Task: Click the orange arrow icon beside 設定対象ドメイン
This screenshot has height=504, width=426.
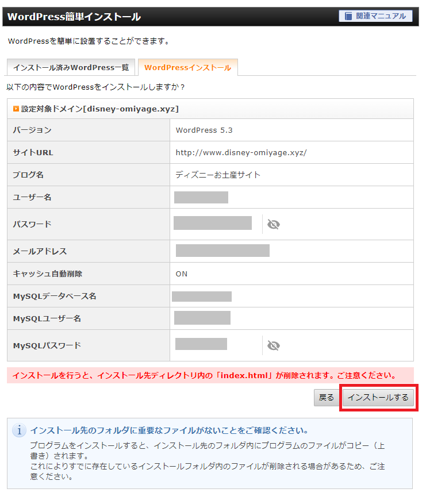Action: tap(16, 109)
